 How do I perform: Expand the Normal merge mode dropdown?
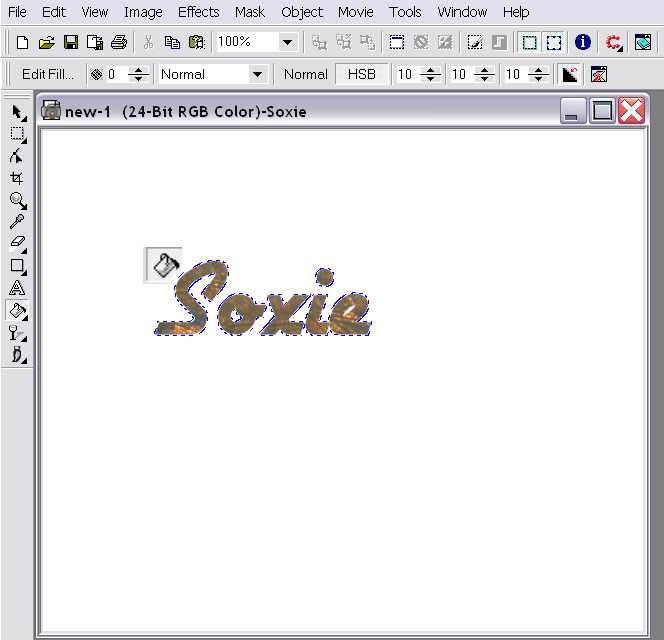(x=257, y=74)
